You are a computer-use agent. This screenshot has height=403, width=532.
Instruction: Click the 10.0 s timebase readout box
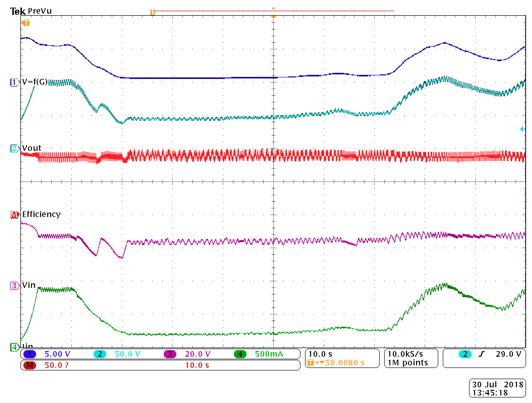[x=320, y=354]
